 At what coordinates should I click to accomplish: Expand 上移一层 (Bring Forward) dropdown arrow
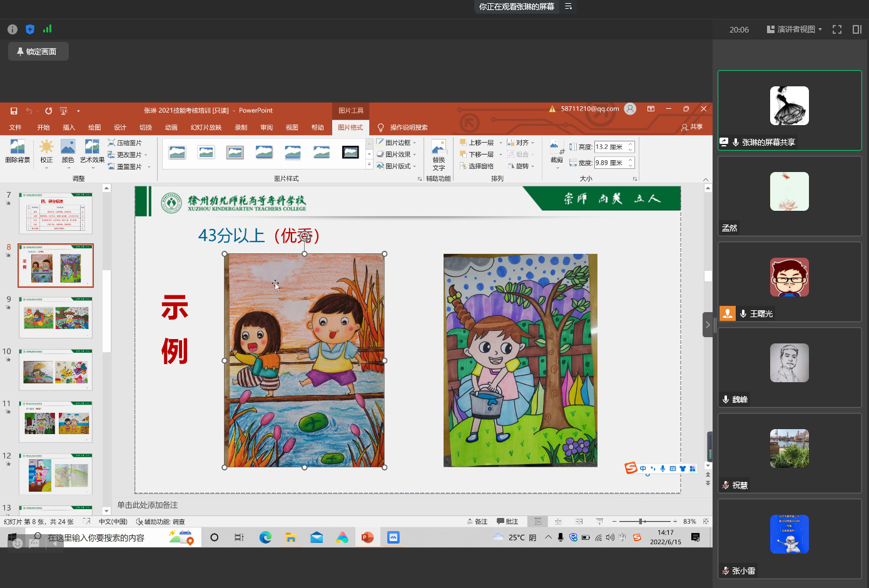click(x=501, y=143)
